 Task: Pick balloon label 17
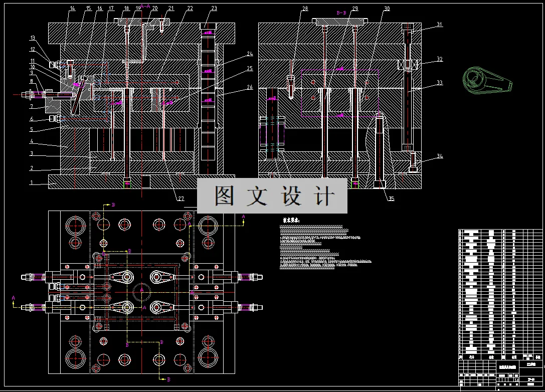tap(111, 9)
